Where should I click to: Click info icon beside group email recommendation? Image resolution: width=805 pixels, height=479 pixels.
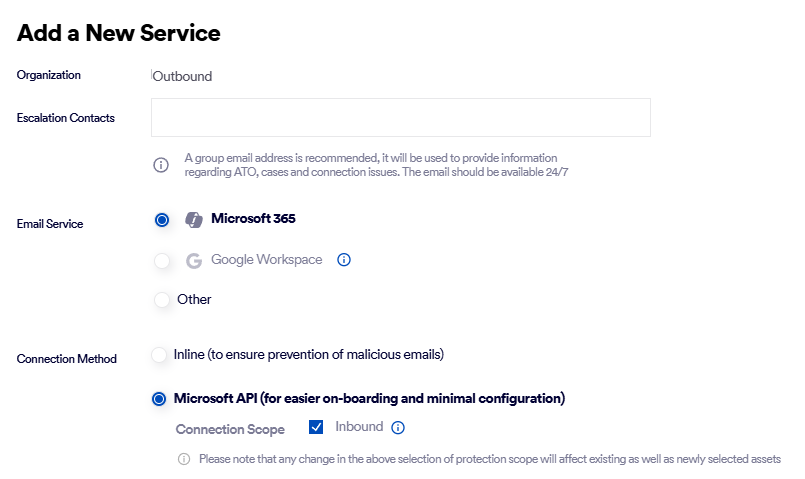161,165
